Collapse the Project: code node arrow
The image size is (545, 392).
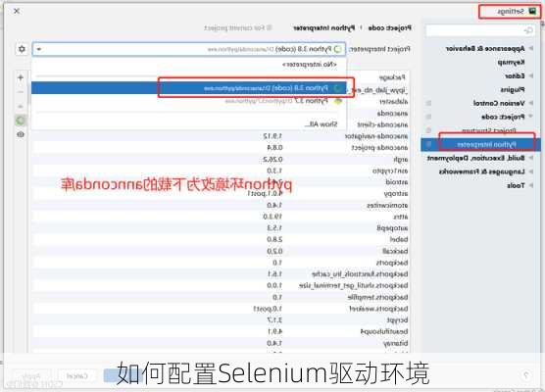[530, 117]
